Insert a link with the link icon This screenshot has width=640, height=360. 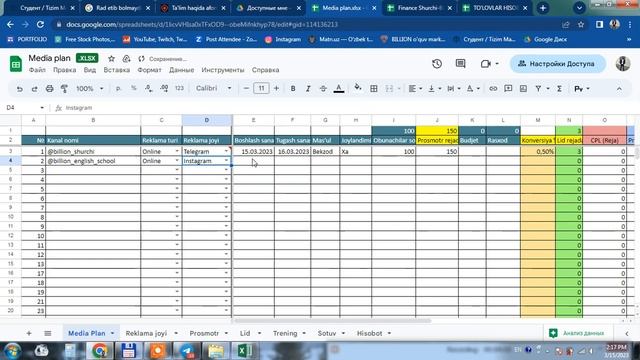click(x=493, y=89)
